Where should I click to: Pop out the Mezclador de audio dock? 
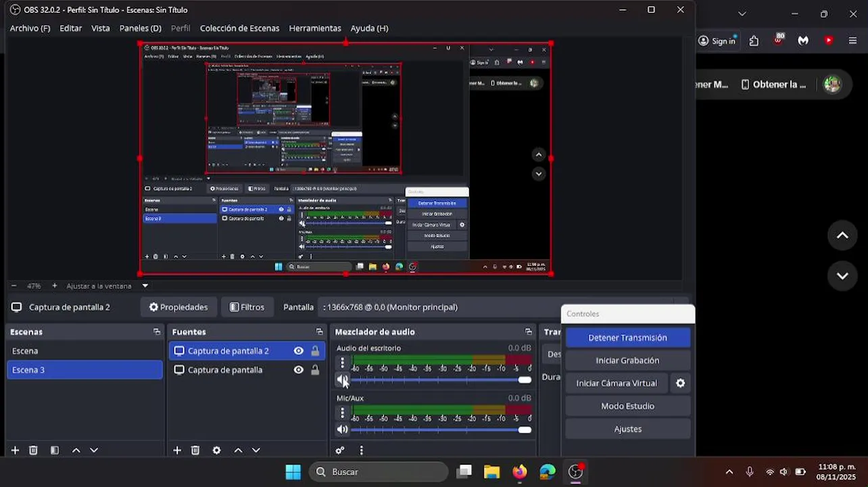coord(529,332)
